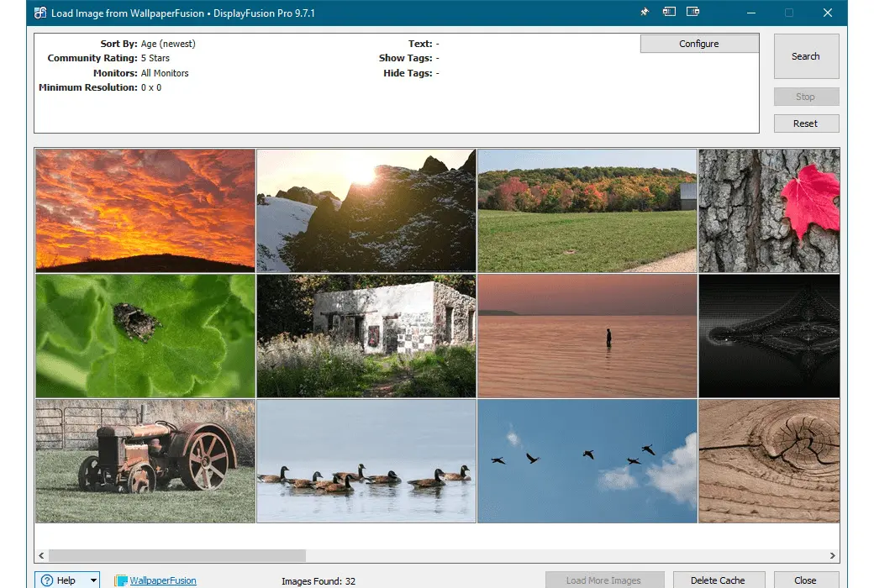This screenshot has width=874, height=588.
Task: Click the DisplayFusion app icon in the title bar
Action: pyautogui.click(x=40, y=13)
